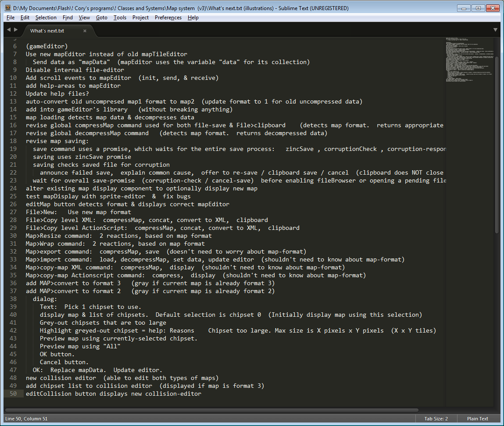This screenshot has width=504, height=426.
Task: Open the Edit menu
Action: coord(25,18)
